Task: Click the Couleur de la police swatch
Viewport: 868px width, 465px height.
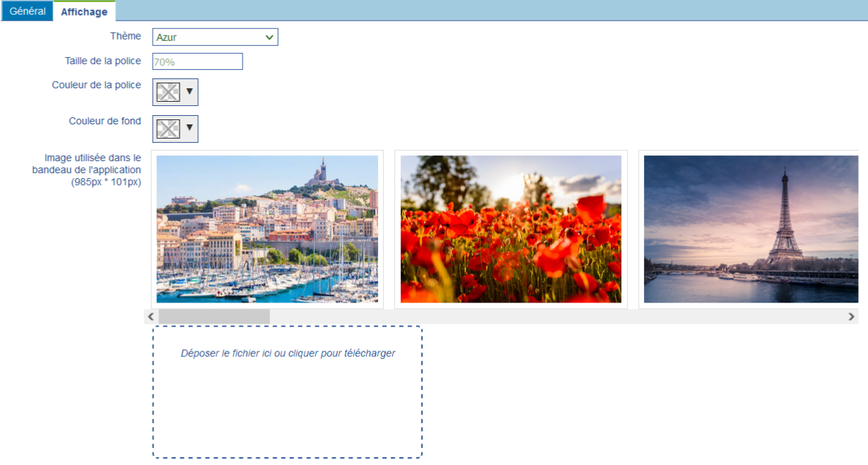Action: click(168, 92)
